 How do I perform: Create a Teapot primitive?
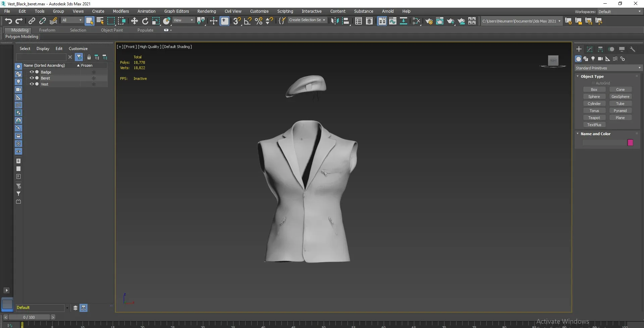click(594, 118)
